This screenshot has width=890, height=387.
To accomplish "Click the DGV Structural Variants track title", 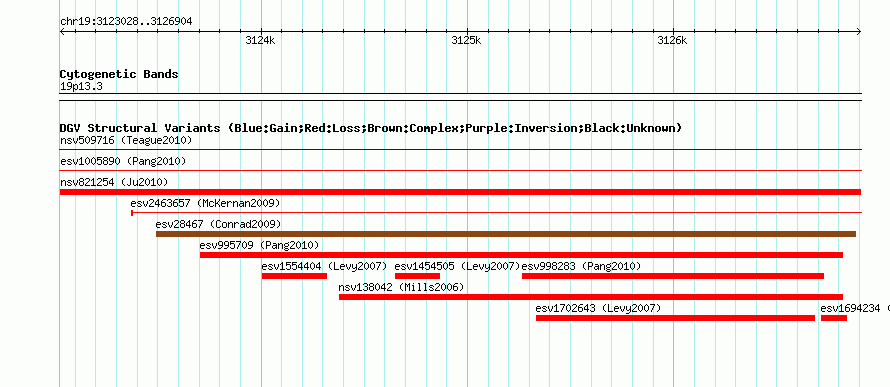I will pyautogui.click(x=371, y=128).
